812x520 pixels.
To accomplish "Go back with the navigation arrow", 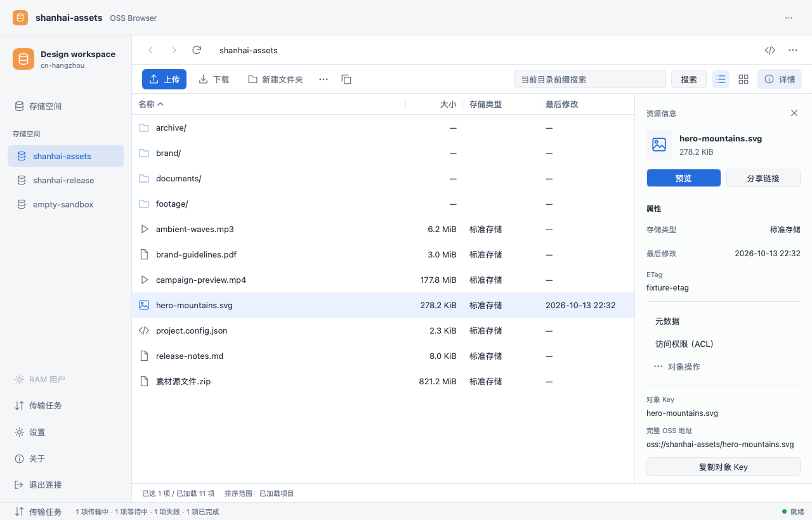I will click(150, 50).
